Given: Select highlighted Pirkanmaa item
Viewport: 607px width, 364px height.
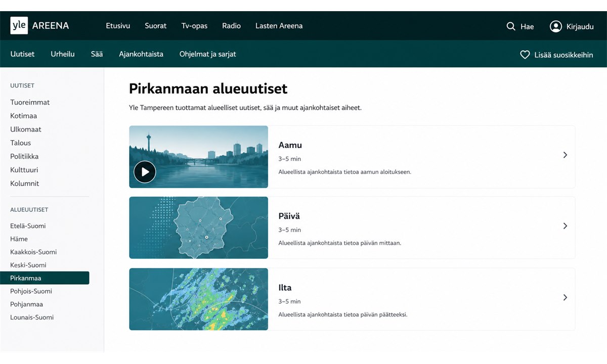Looking at the screenshot, I should 45,278.
